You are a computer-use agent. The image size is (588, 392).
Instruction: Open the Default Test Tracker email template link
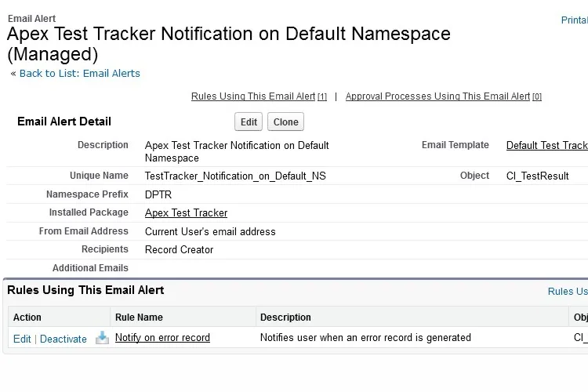[546, 146]
